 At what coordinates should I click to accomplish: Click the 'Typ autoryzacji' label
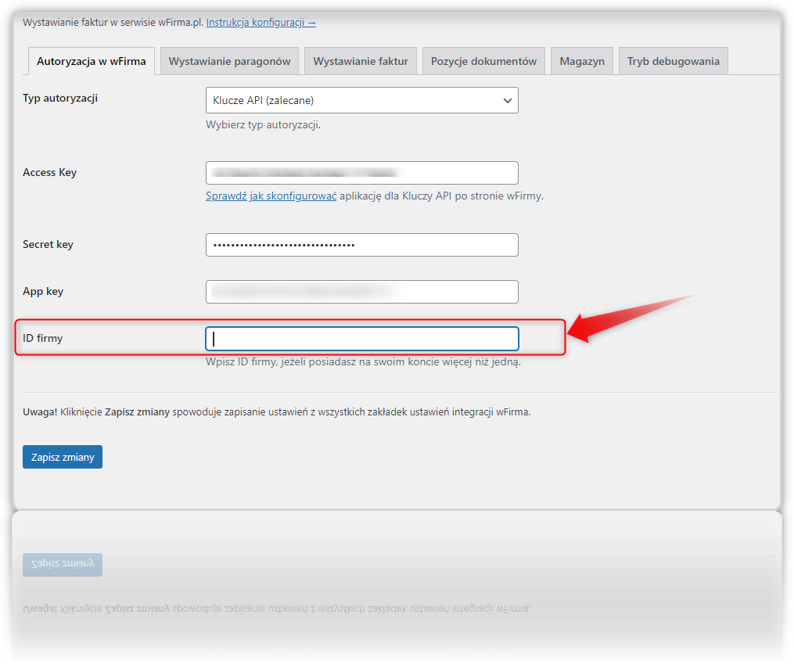pos(60,99)
